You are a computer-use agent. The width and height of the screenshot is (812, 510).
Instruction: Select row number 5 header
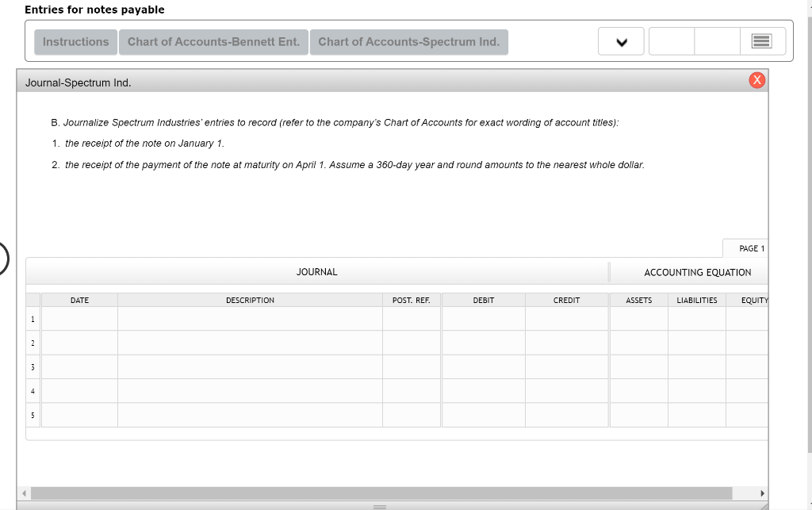click(x=33, y=416)
